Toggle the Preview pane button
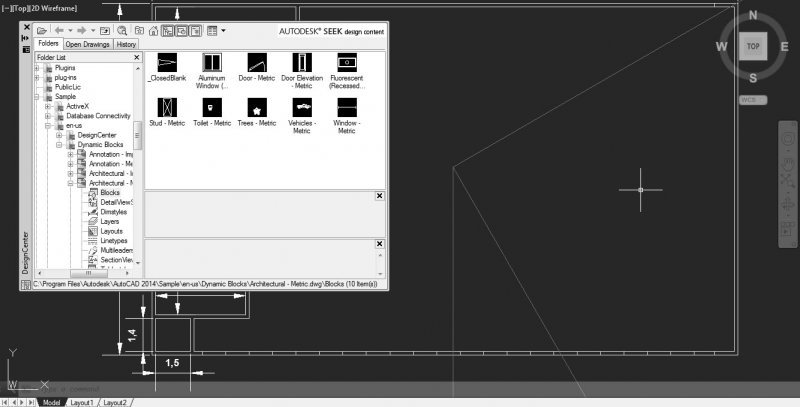 (181, 31)
